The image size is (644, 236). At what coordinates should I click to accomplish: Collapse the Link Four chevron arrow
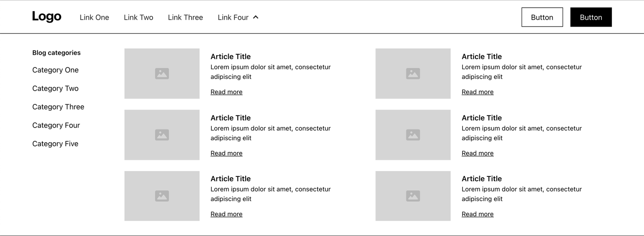(256, 17)
